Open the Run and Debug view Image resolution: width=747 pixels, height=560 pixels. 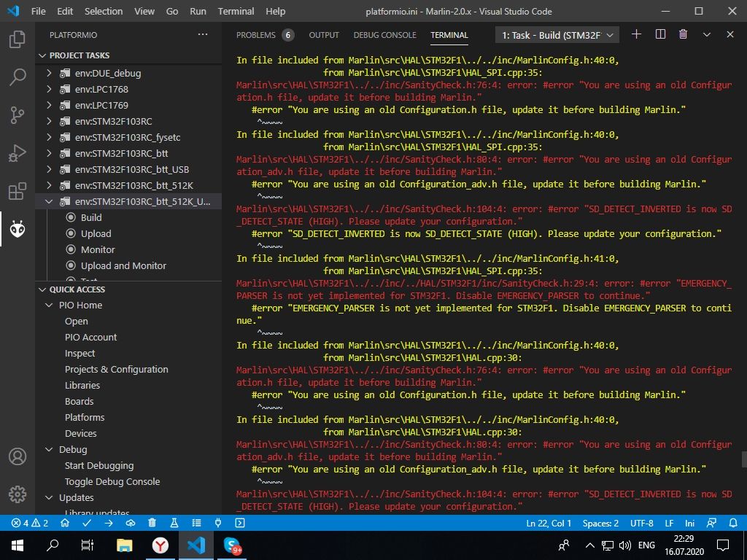(x=18, y=153)
